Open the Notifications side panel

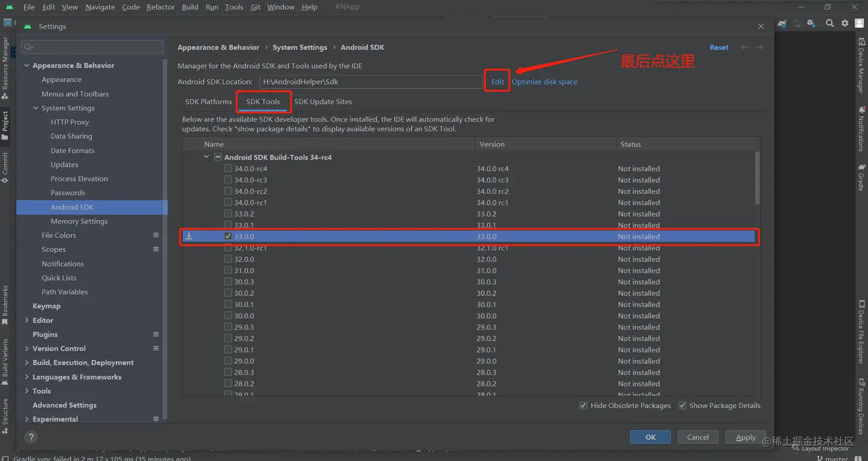point(862,128)
